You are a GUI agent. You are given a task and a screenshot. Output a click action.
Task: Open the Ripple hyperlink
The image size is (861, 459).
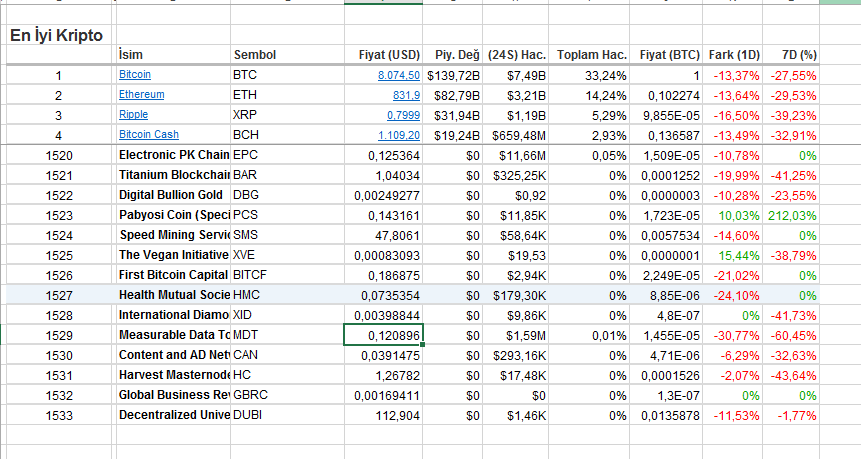133,115
